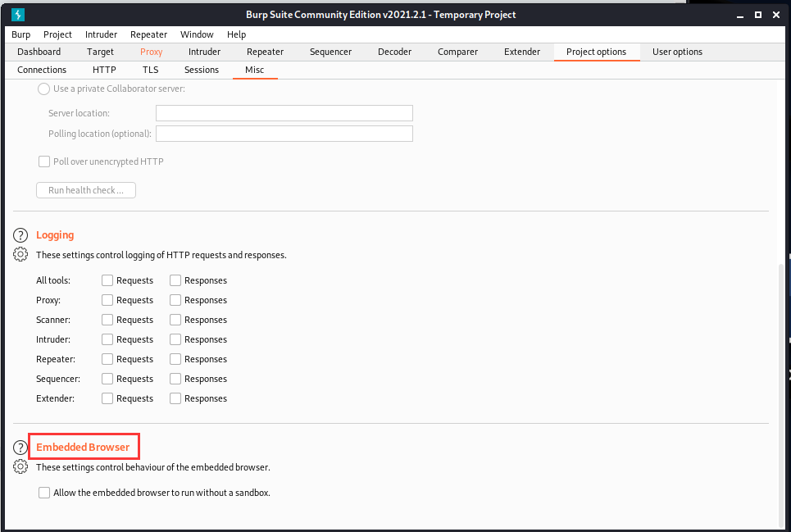The image size is (791, 532).
Task: Switch to the Decoder tab
Action: (395, 52)
